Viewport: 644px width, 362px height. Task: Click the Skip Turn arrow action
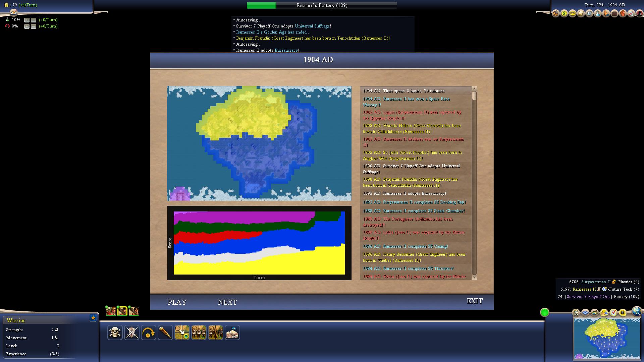[149, 333]
